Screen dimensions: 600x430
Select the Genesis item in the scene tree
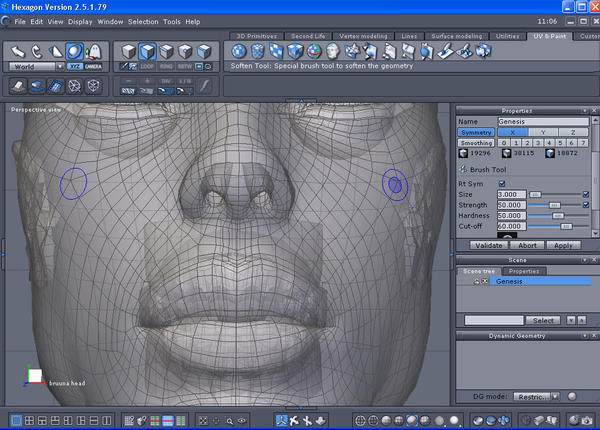(x=510, y=282)
